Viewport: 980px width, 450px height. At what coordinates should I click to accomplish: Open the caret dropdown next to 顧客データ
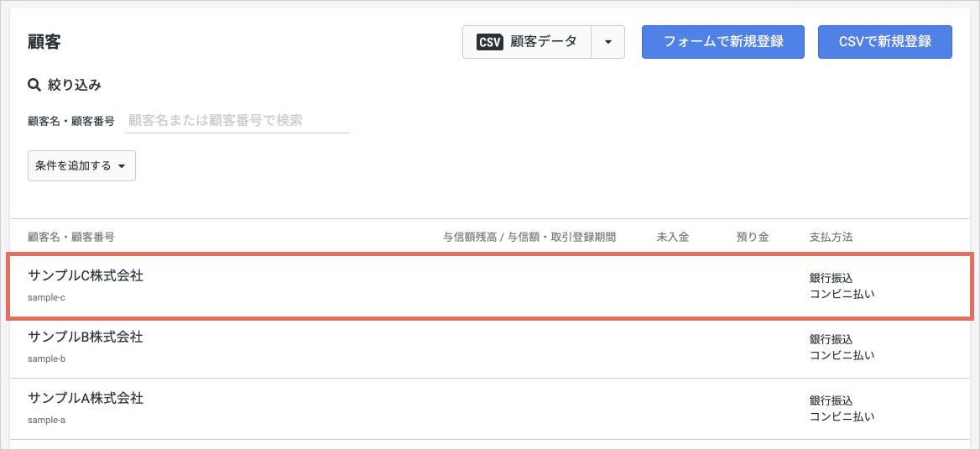tap(608, 42)
